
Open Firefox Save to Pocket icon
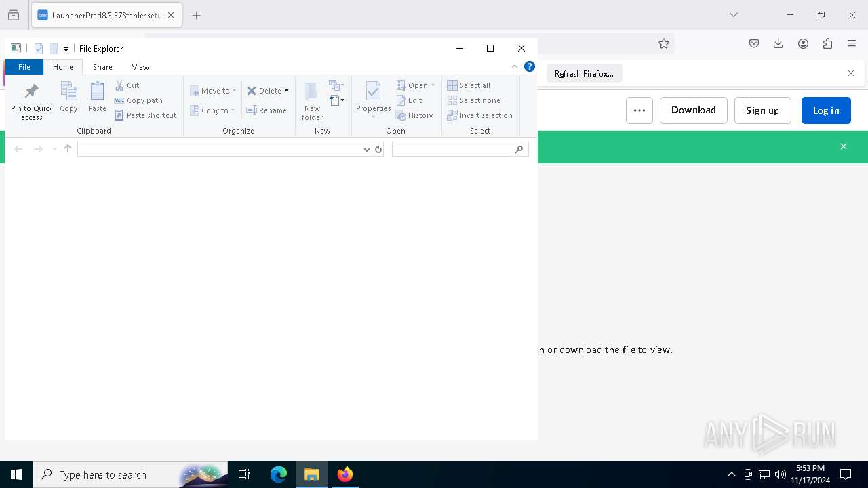[x=754, y=43]
